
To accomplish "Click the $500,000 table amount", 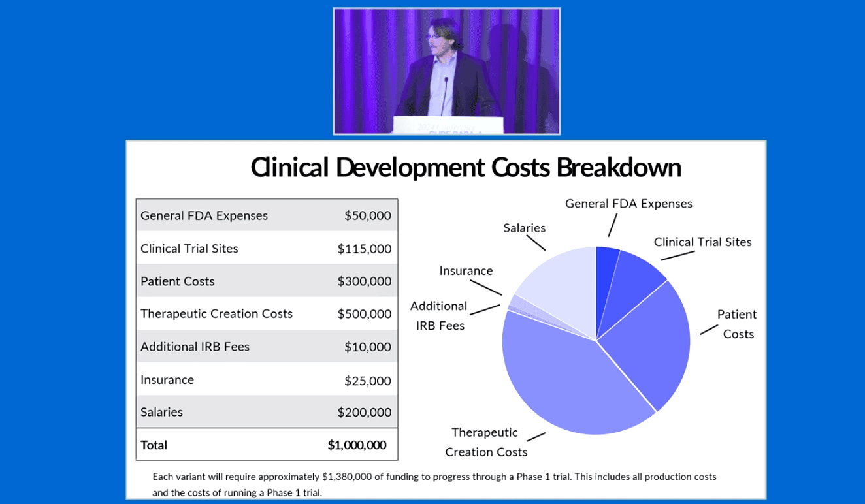I will 364,314.
